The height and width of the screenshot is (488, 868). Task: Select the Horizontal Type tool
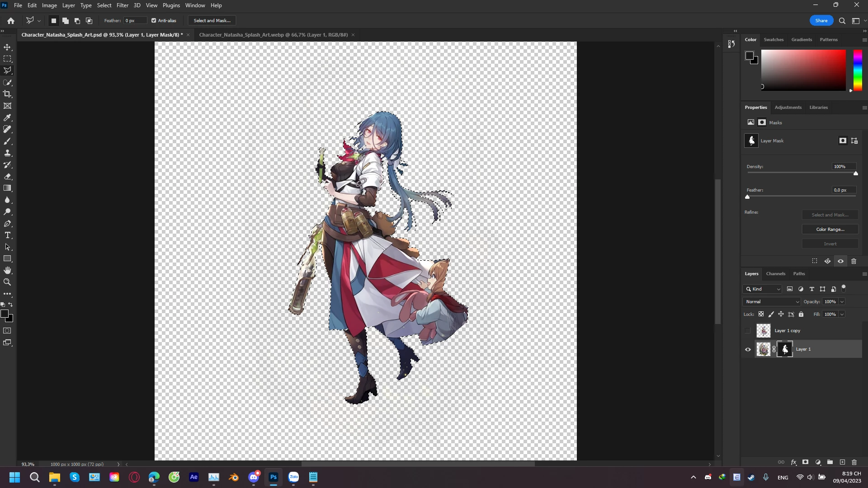(x=8, y=235)
